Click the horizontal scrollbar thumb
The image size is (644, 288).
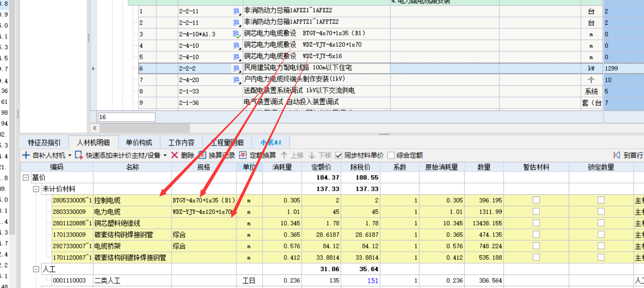(145, 128)
